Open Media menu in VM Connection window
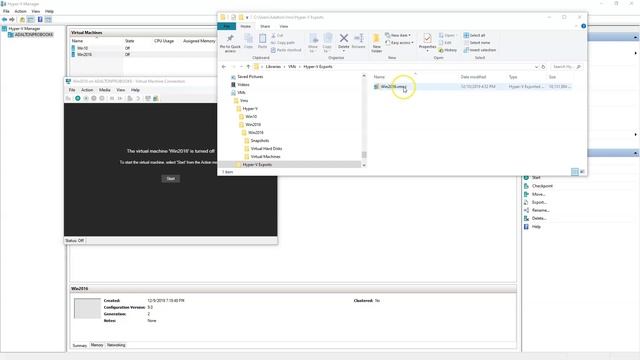Viewport: 640px width, 360px height. (x=104, y=90)
